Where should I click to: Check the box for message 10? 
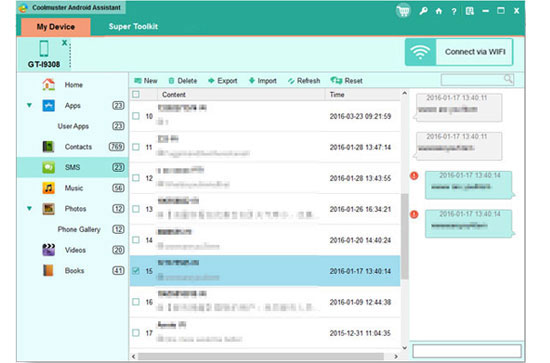[x=136, y=116]
